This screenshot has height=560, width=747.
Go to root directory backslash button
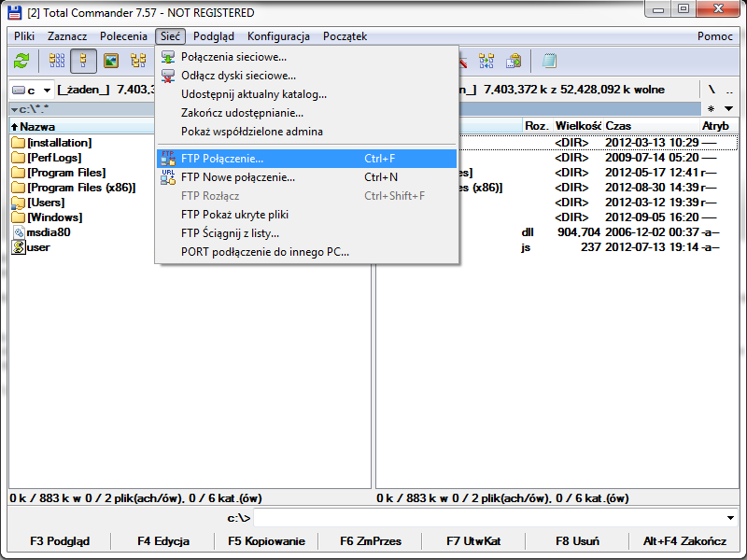click(x=712, y=90)
